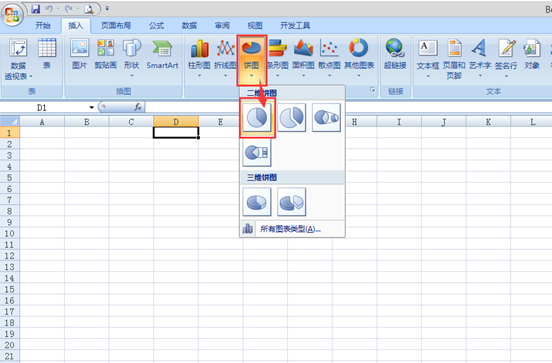552x363 pixels.
Task: Expand the column chart dropdown arrow
Action: [x=199, y=75]
